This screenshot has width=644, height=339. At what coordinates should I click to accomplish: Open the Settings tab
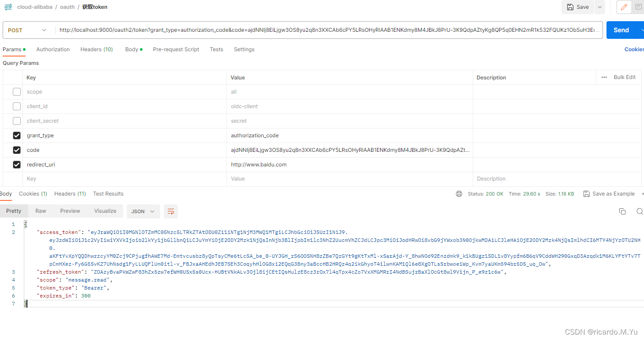click(x=244, y=49)
